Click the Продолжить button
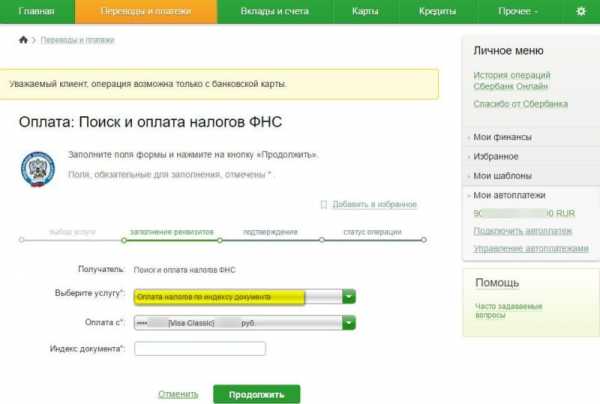Image resolution: width=600 pixels, height=404 pixels. click(256, 394)
